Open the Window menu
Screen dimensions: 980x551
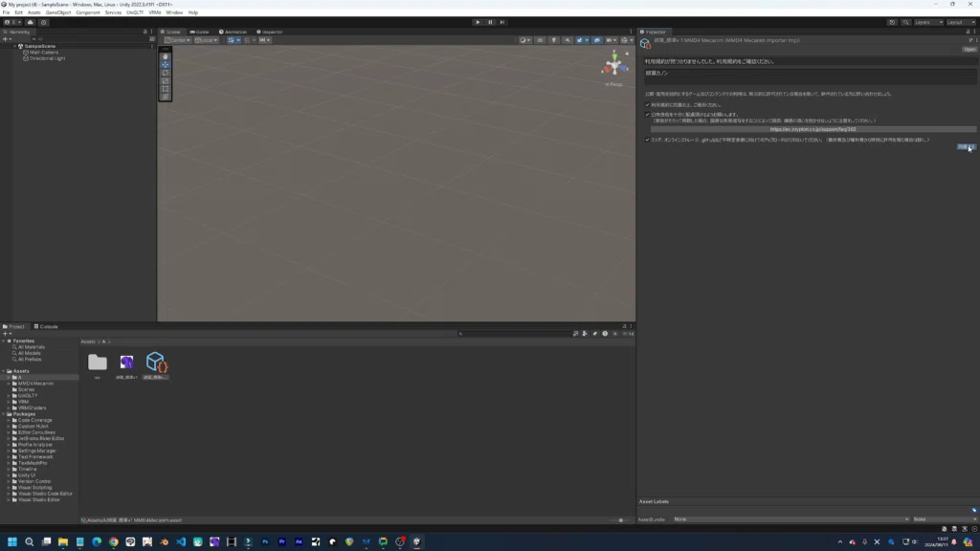click(x=174, y=12)
